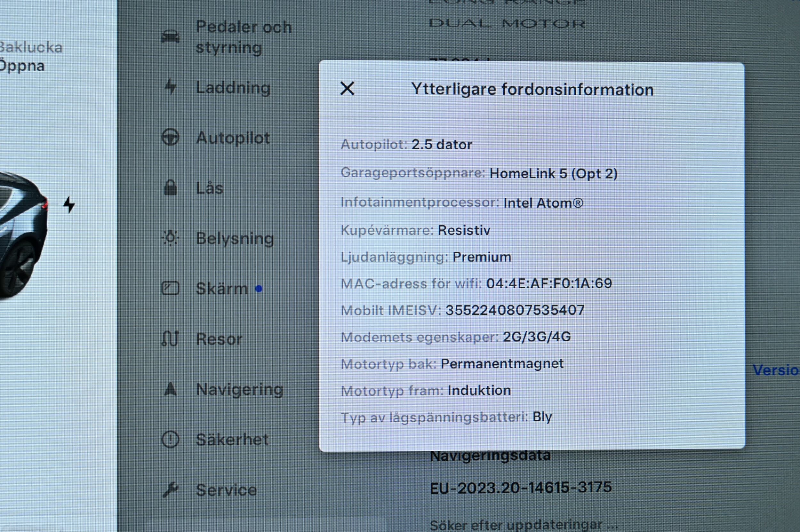Tap the blue notification dot beside Skärm
The height and width of the screenshot is (532, 800).
pos(259,289)
